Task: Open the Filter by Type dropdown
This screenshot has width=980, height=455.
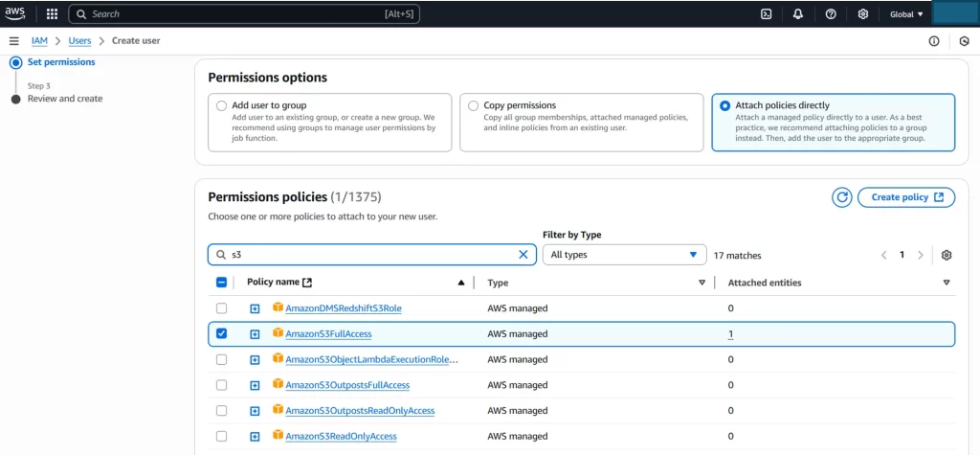Action: (x=624, y=255)
